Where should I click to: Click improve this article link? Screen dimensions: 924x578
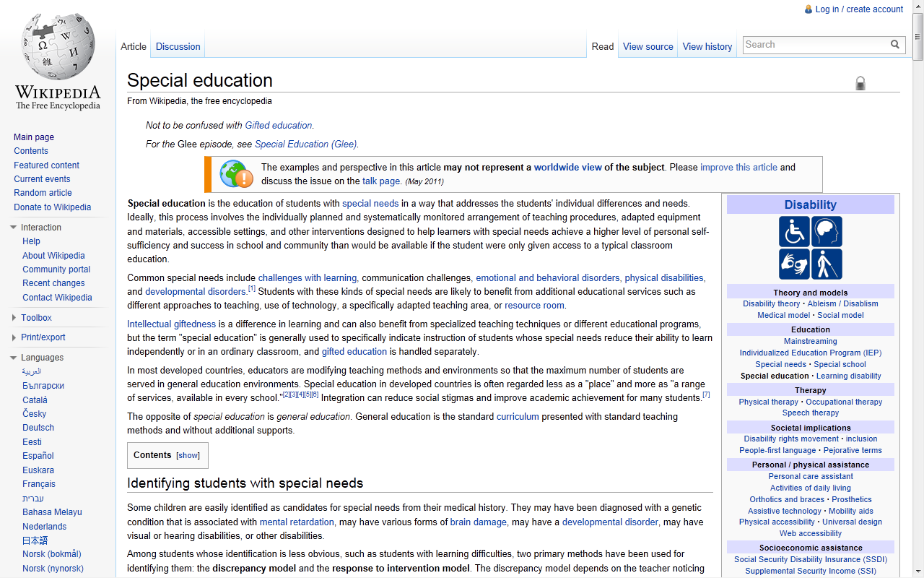coord(738,168)
